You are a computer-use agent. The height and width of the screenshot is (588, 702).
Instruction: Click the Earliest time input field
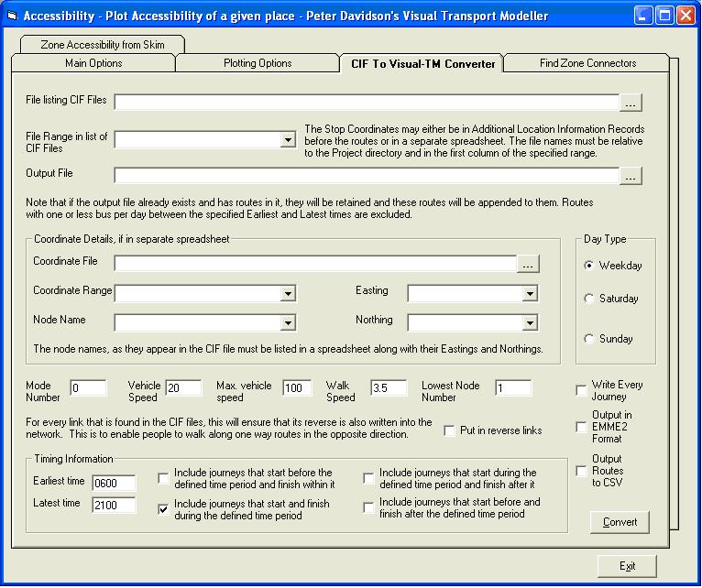pos(114,483)
